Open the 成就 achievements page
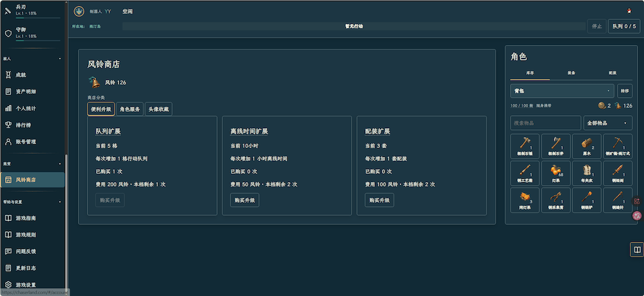 32,75
